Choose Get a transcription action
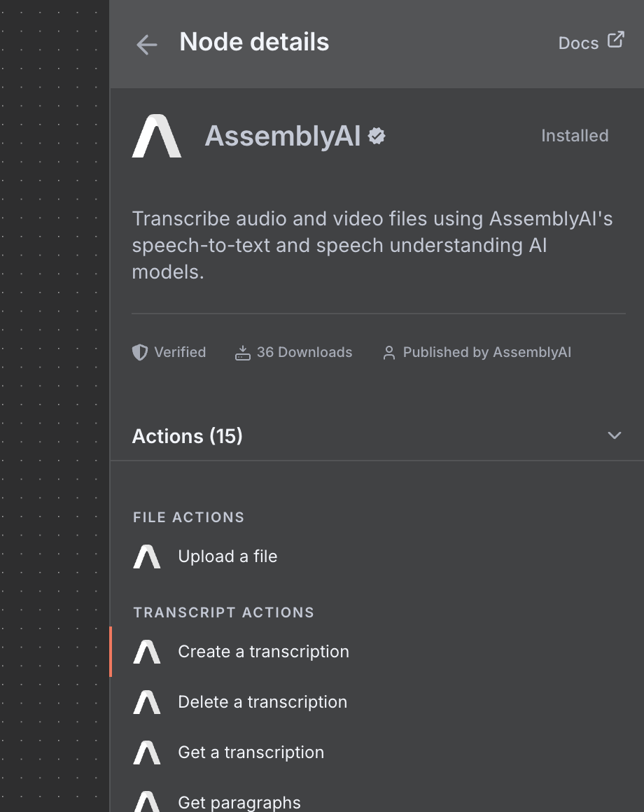The image size is (644, 812). pos(251,752)
